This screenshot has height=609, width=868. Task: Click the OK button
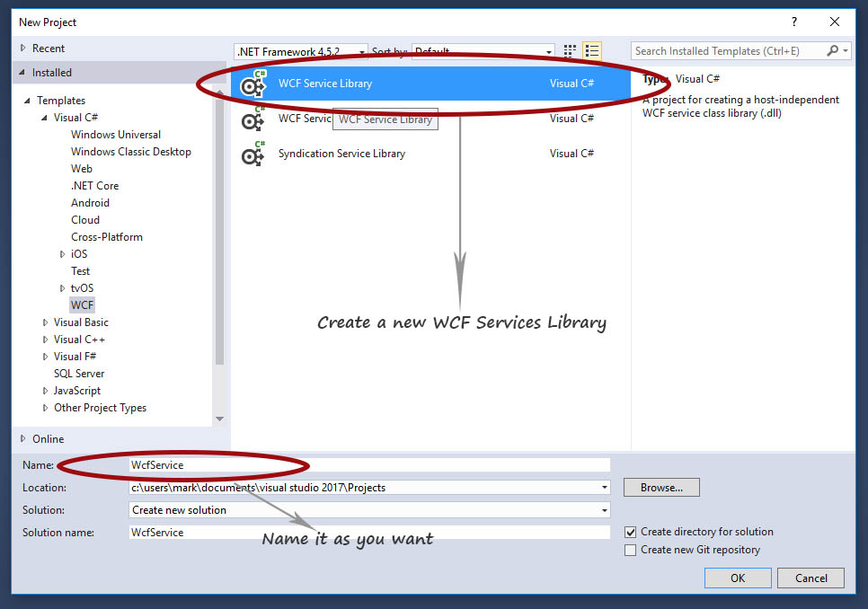(738, 578)
